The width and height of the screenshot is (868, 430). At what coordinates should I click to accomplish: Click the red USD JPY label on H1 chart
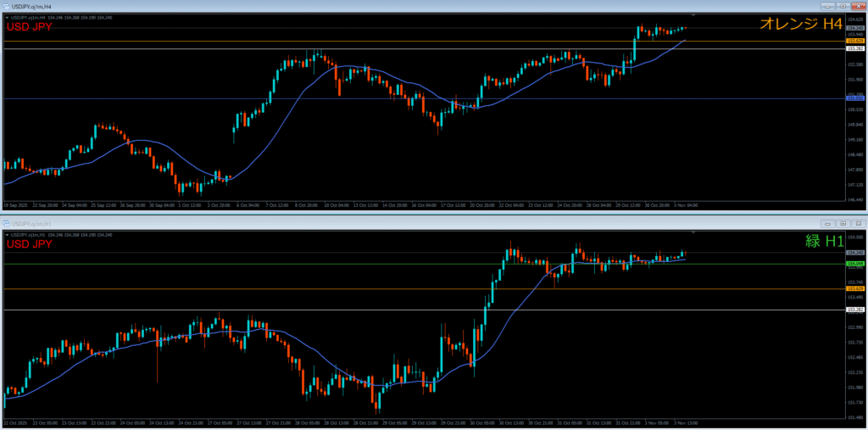click(x=29, y=244)
